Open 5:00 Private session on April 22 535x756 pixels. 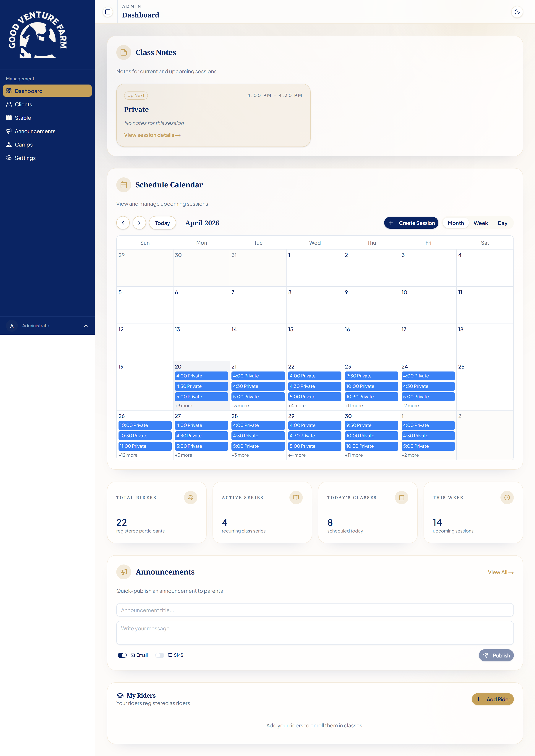pos(315,397)
